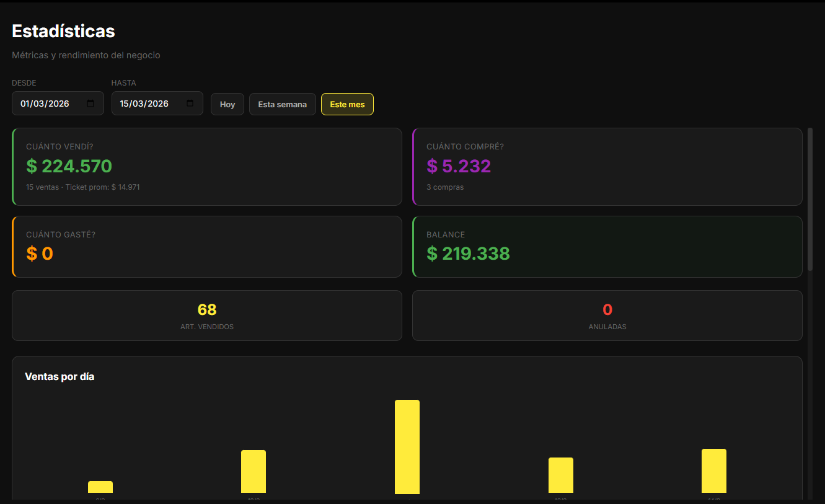Select the Cuánto gasté card

tap(207, 246)
